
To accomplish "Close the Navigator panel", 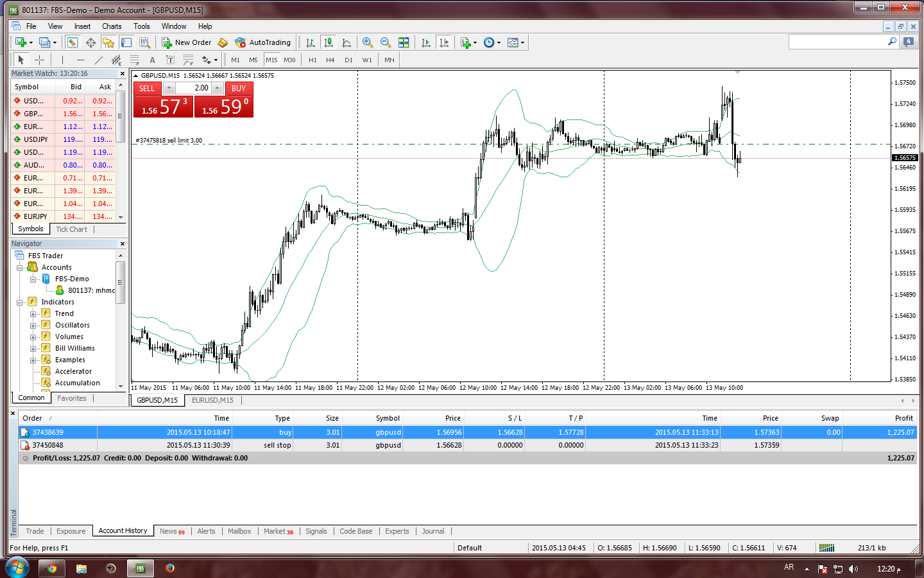I will [x=122, y=244].
